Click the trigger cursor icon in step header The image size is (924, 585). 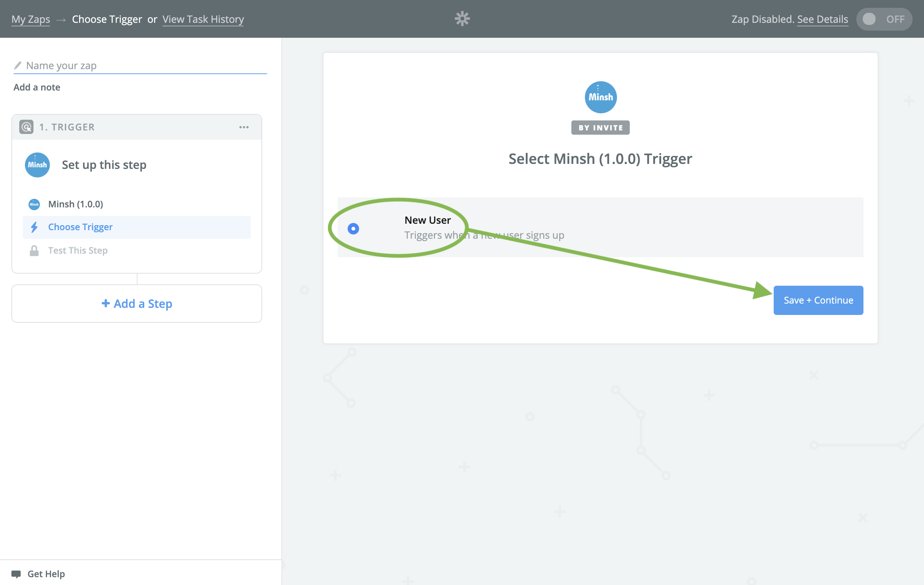[26, 127]
